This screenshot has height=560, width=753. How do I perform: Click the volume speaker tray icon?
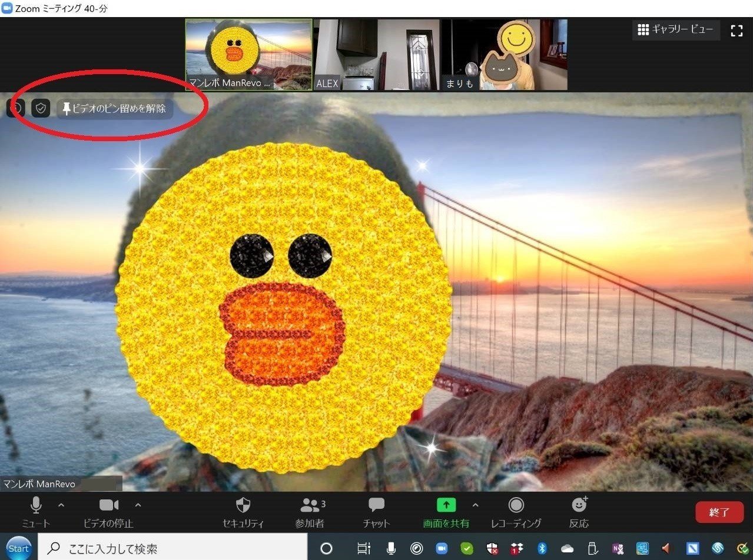(x=667, y=548)
